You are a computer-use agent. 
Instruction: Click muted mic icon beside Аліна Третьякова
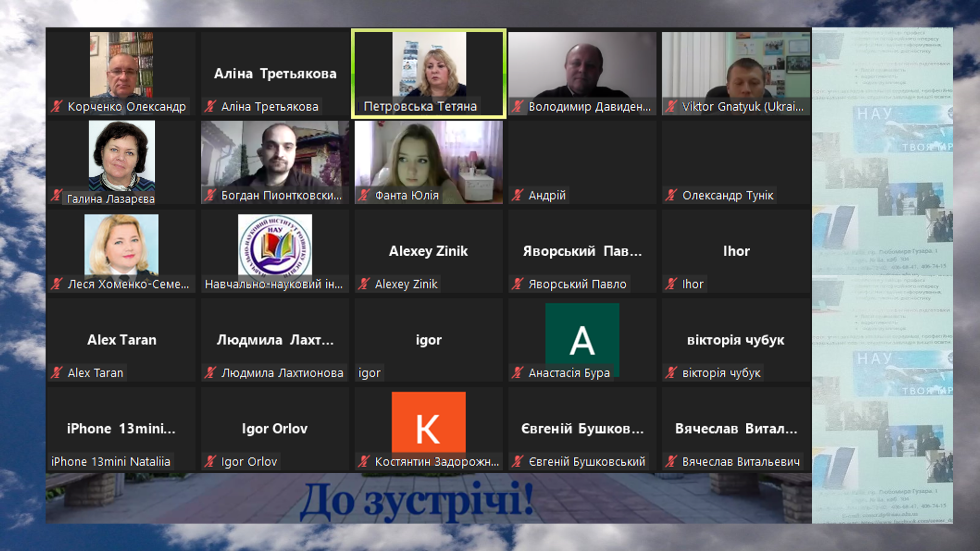(x=210, y=106)
